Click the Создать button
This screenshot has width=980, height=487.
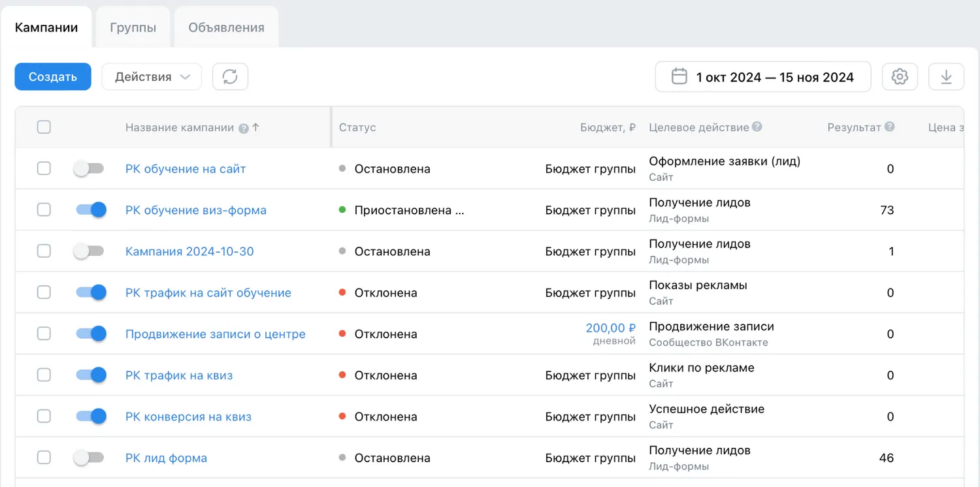pyautogui.click(x=53, y=76)
